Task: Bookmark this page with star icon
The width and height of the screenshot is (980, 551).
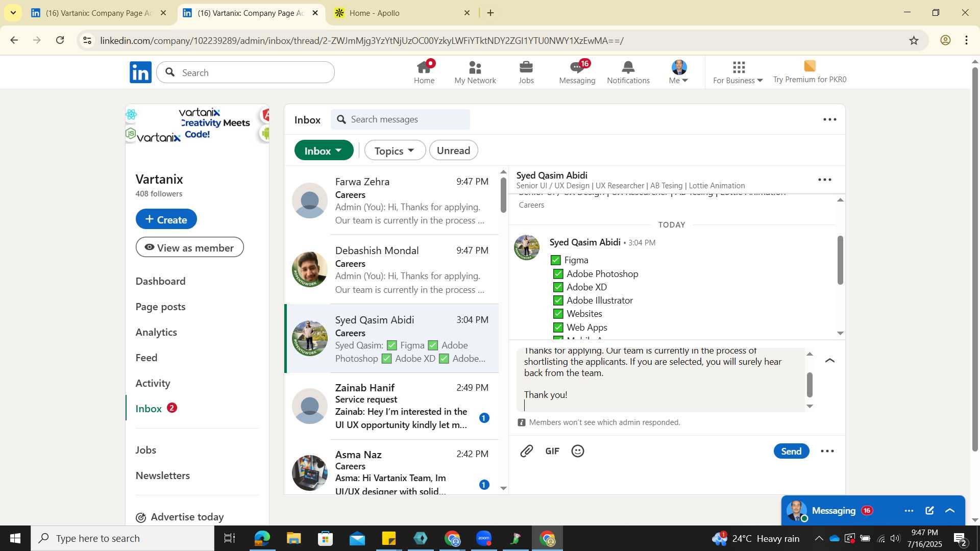Action: click(x=914, y=40)
